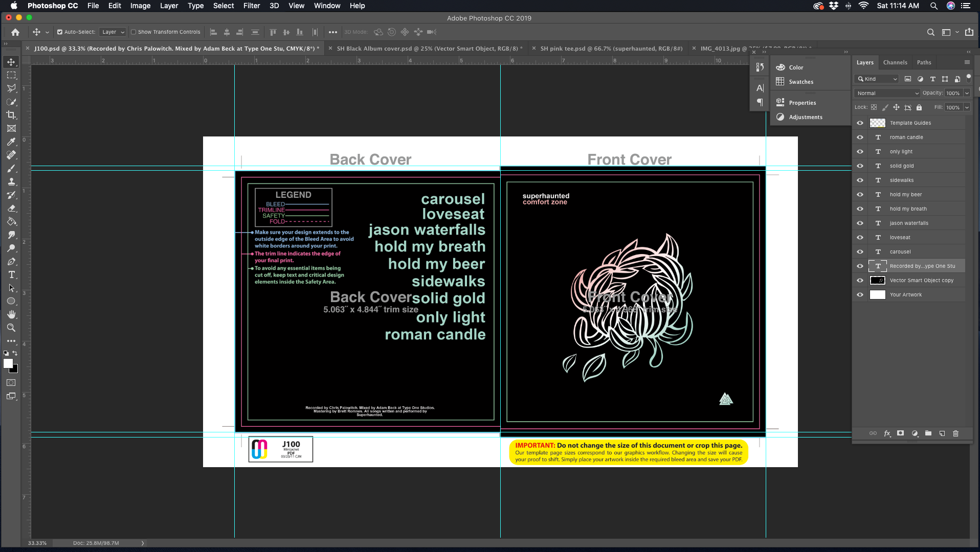Click the Your Artwork layer thumbnail
Viewport: 980px width, 552px height.
tap(878, 295)
